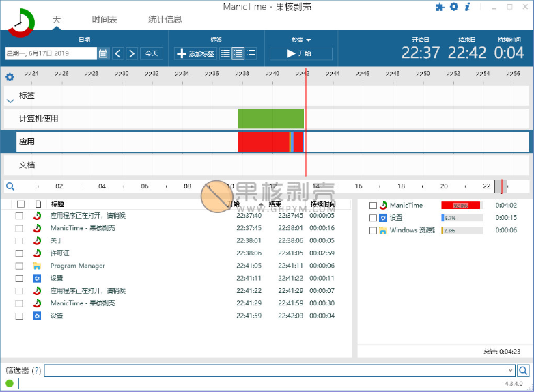This screenshot has width=534, height=392.
Task: Start the stopwatch with 开始 button
Action: [x=301, y=53]
